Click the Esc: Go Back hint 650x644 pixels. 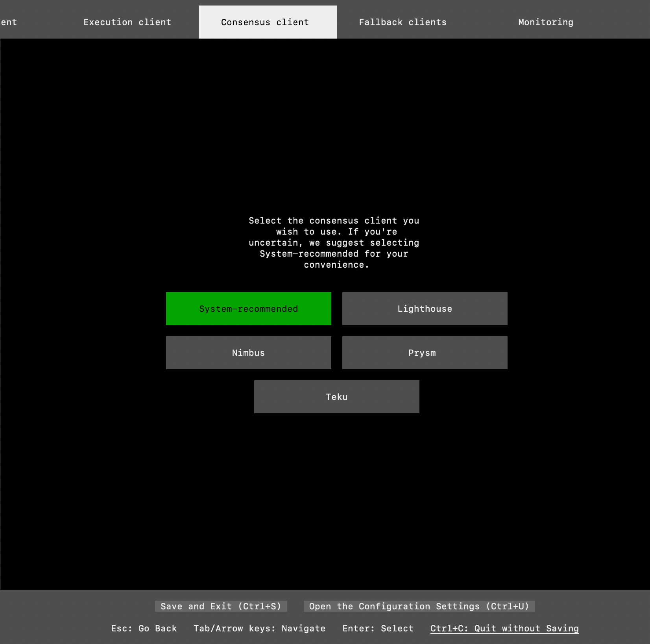pyautogui.click(x=144, y=628)
